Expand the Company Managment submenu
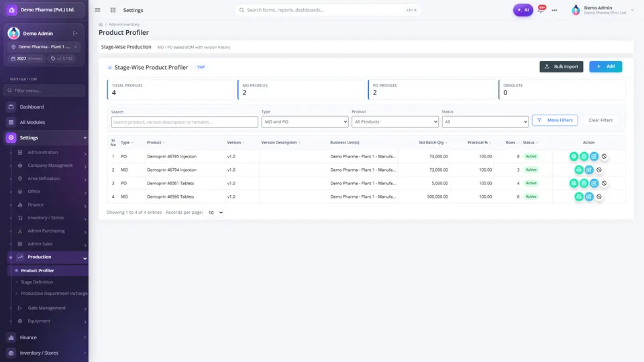The image size is (644, 362). 52,166
